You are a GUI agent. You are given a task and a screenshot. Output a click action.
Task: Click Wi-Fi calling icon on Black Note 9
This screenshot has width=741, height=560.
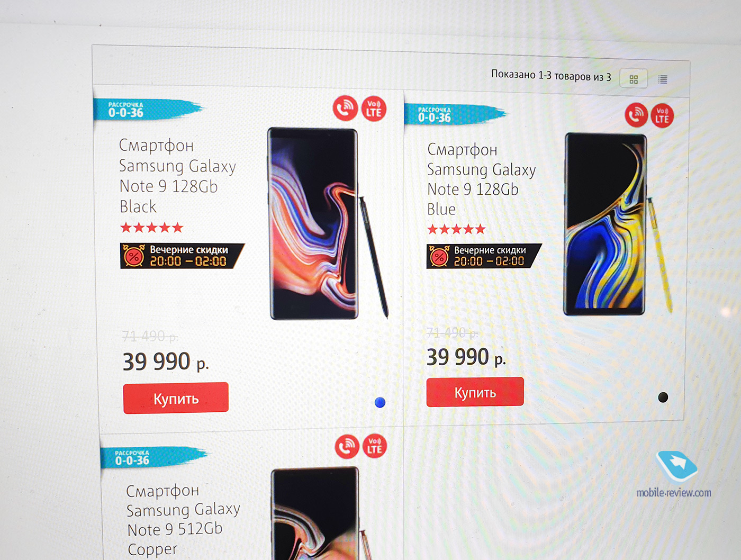[x=346, y=108]
